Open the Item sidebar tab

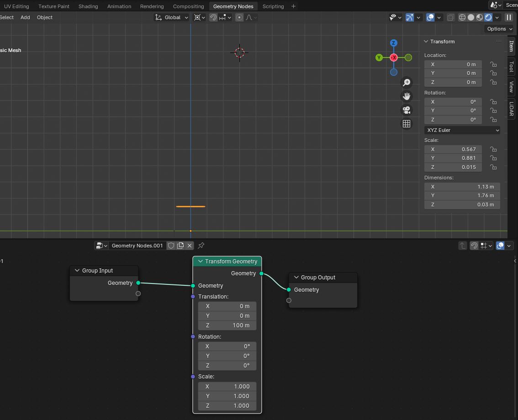click(511, 46)
